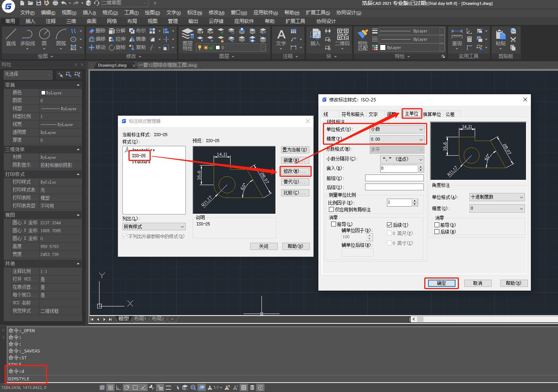Enable the 前导 checkbox under 消零
This screenshot has height=392, width=558.
click(x=333, y=224)
